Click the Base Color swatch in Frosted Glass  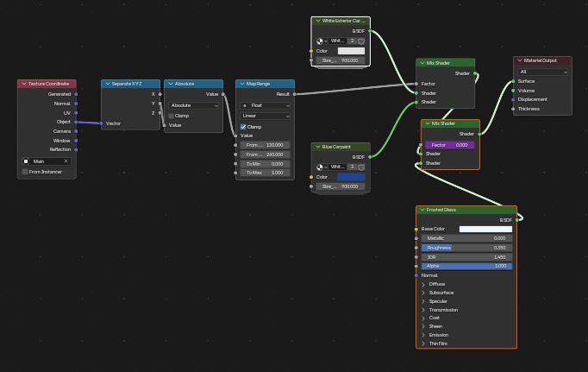click(x=485, y=229)
